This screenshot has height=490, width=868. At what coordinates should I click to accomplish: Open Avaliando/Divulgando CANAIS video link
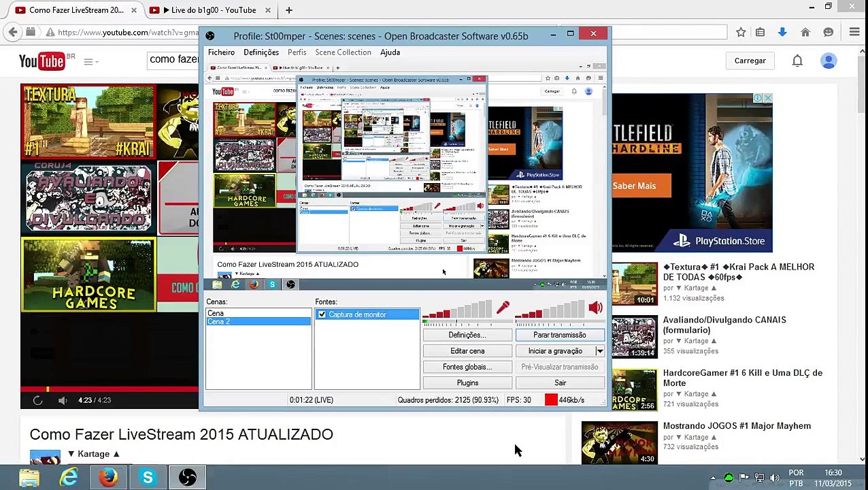[724, 325]
